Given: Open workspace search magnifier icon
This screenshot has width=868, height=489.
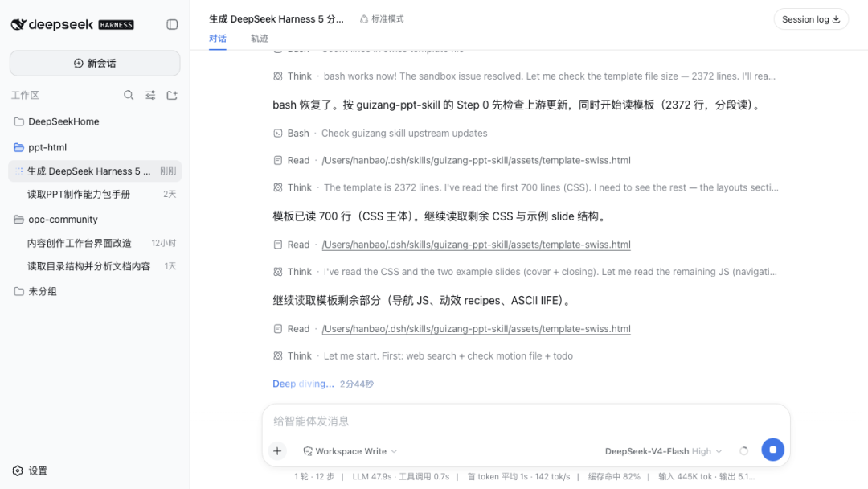Looking at the screenshot, I should pos(129,95).
